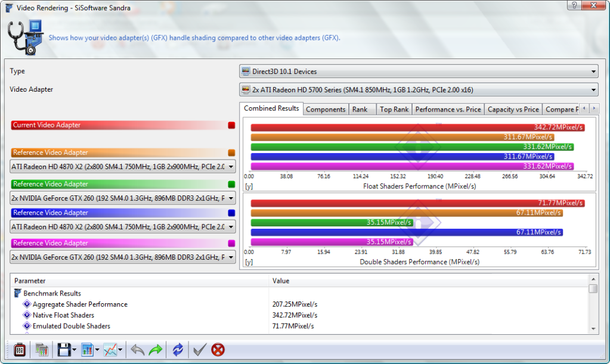
Task: Close the Video Rendering window
Action: 594,5
